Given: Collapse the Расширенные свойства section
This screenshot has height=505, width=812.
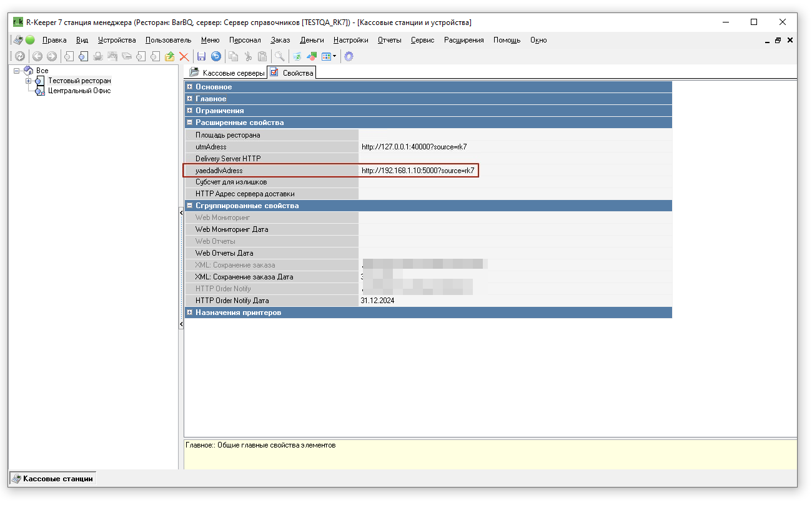Looking at the screenshot, I should (x=190, y=122).
